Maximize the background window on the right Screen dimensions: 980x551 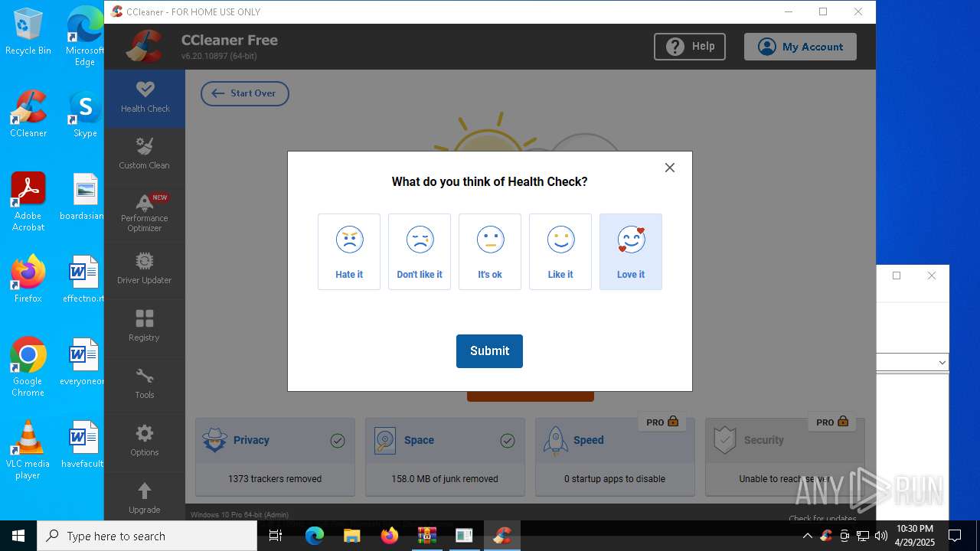pos(897,275)
